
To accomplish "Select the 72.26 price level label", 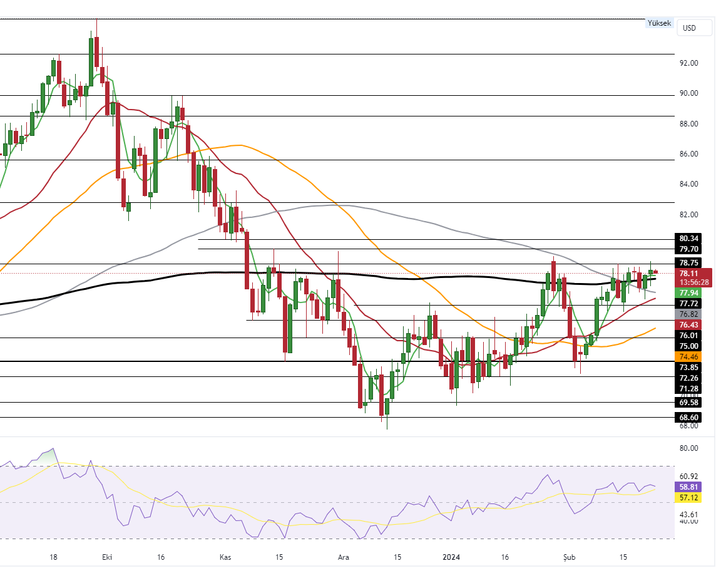I will pos(688,378).
